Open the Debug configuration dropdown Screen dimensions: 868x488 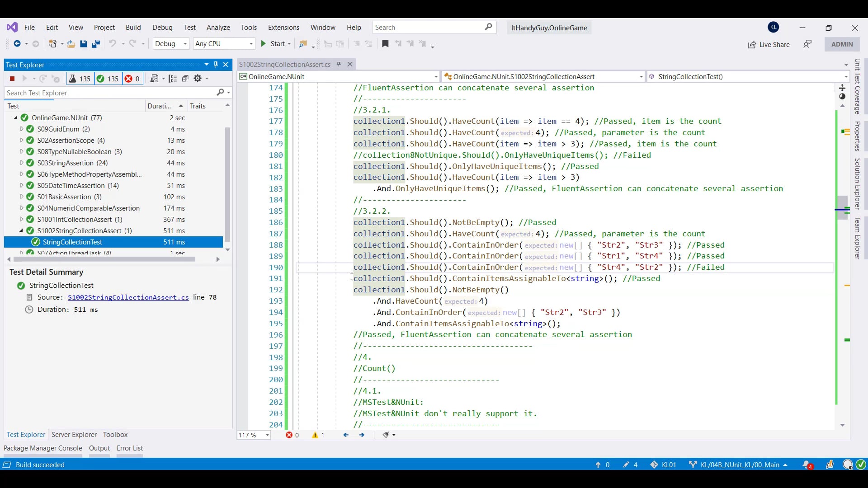pos(170,44)
